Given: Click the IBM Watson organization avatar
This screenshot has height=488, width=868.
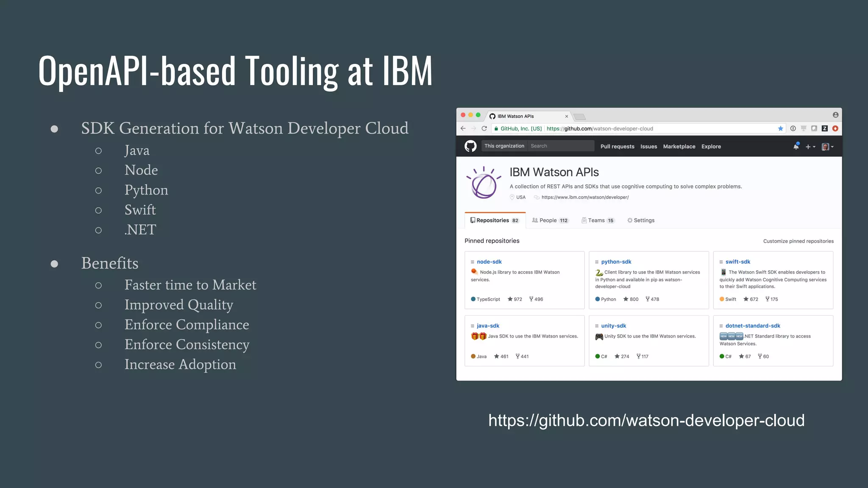Looking at the screenshot, I should click(x=484, y=183).
